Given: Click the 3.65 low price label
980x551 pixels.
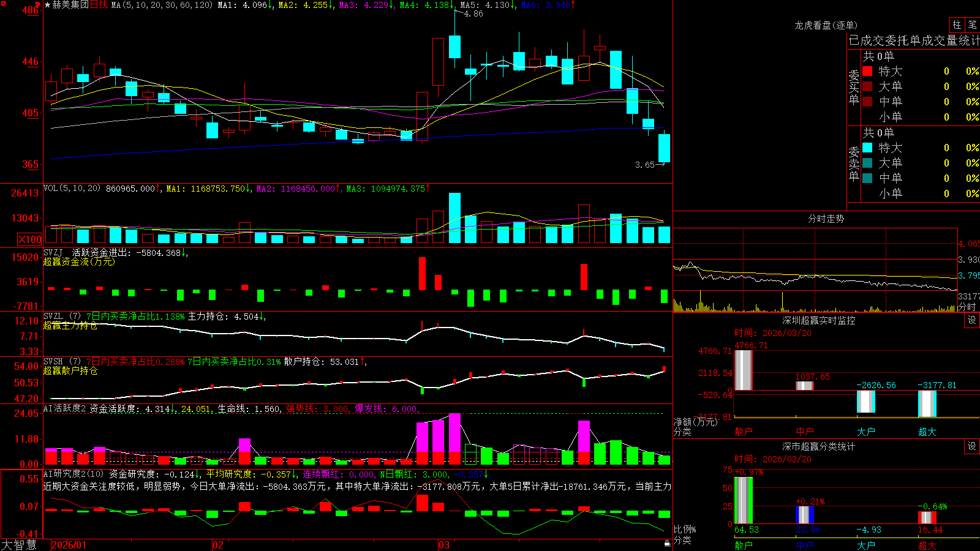Looking at the screenshot, I should coord(644,165).
